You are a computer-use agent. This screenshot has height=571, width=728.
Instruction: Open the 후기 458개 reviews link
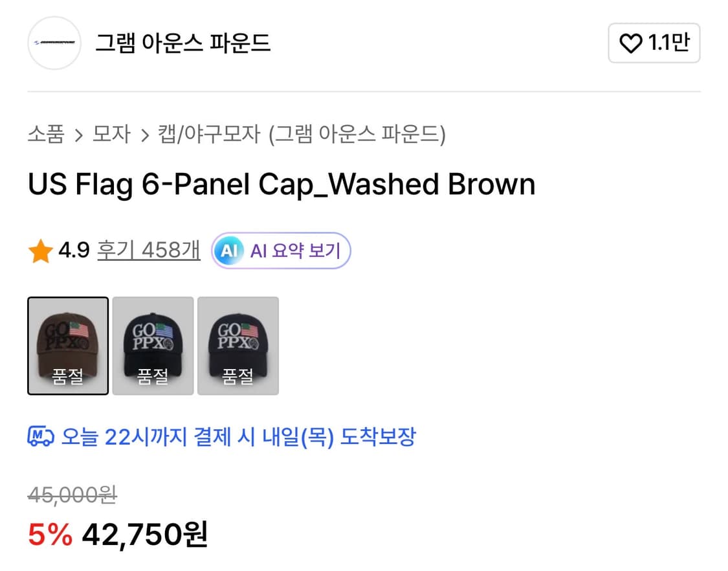[148, 250]
